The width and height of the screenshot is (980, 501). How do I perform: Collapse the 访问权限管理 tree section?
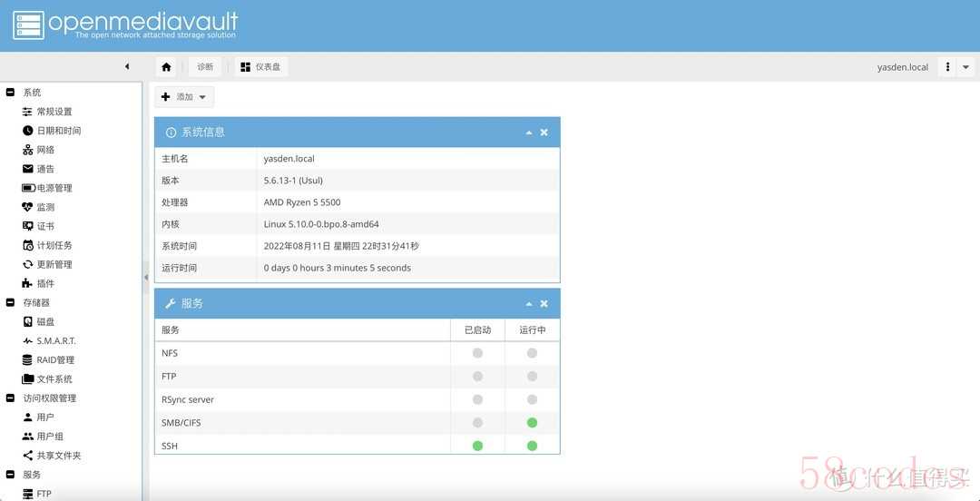(x=10, y=398)
